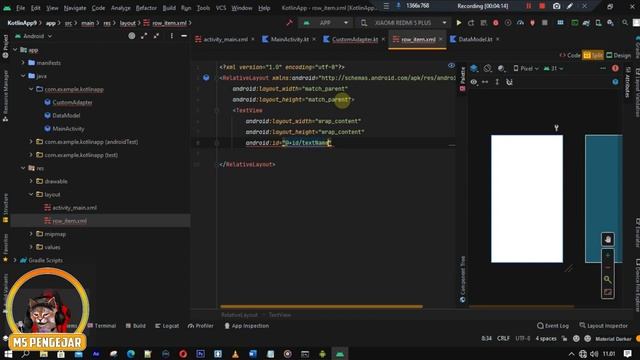The image size is (640, 360).
Task: Toggle autoconnect magnet icon
Action: click(x=509, y=82)
